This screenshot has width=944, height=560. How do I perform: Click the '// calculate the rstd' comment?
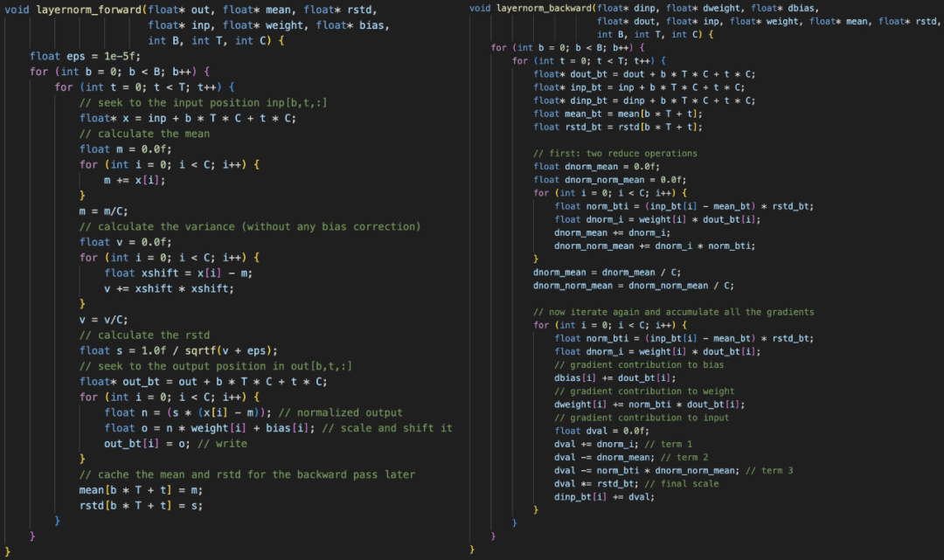(144, 335)
